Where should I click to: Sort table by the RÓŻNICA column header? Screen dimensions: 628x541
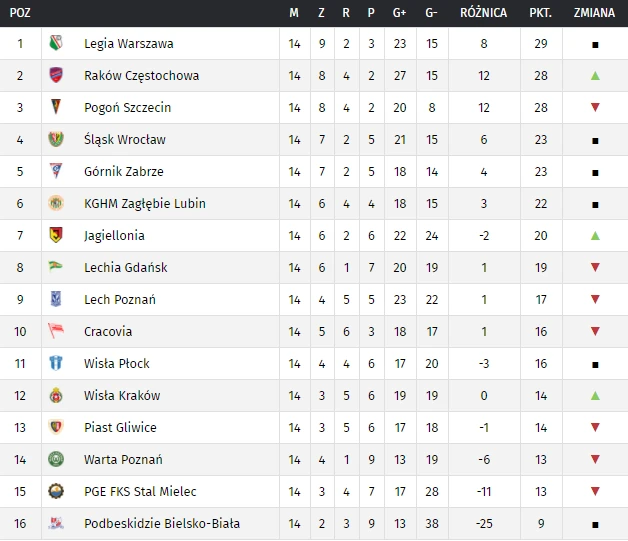(x=484, y=13)
